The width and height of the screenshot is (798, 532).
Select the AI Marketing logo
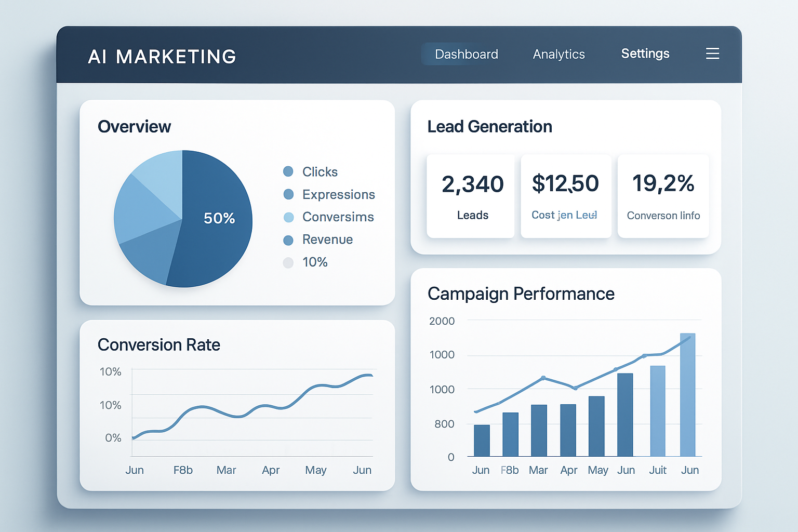(162, 56)
